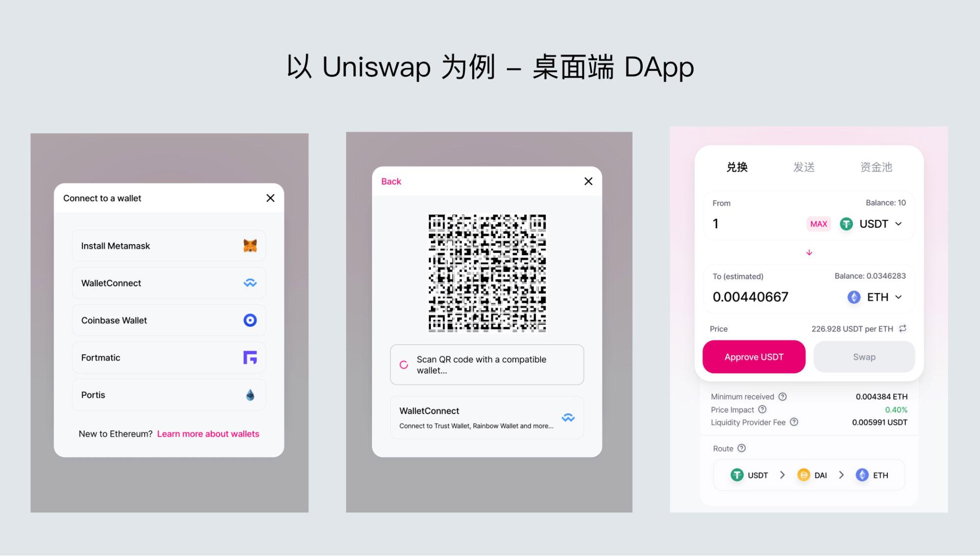Click the Price Impact info icon
Image resolution: width=980 pixels, height=556 pixels.
(760, 410)
